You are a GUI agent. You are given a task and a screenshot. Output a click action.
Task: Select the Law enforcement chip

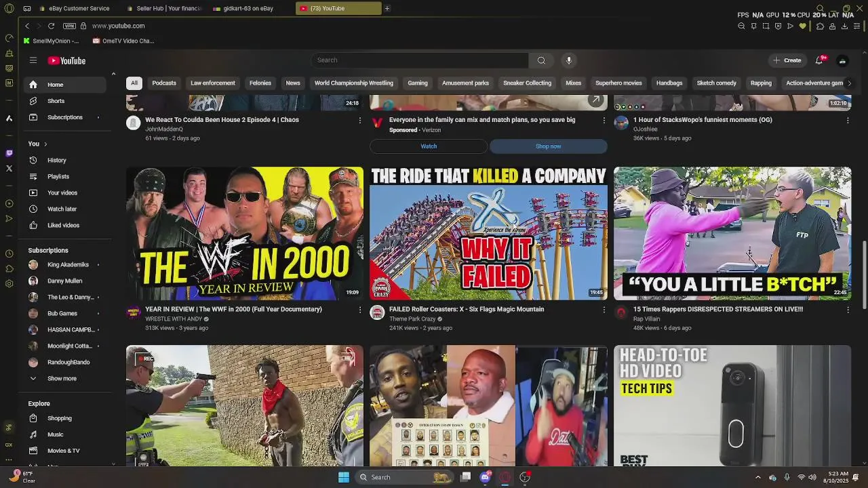(x=213, y=83)
